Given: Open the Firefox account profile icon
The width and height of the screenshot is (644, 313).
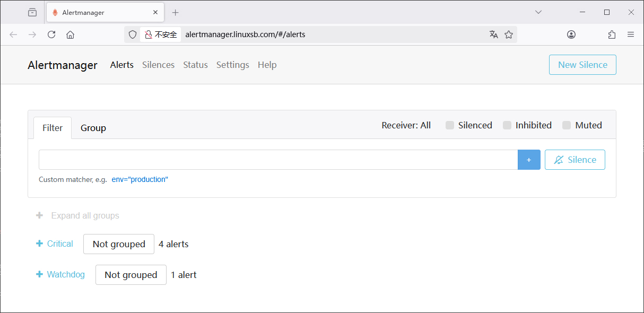Looking at the screenshot, I should tap(571, 34).
